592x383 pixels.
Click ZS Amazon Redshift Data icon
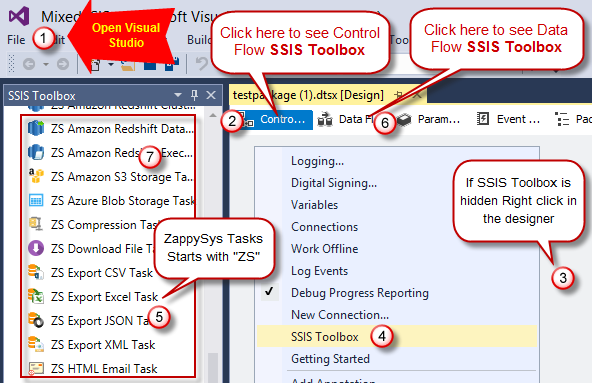point(36,128)
